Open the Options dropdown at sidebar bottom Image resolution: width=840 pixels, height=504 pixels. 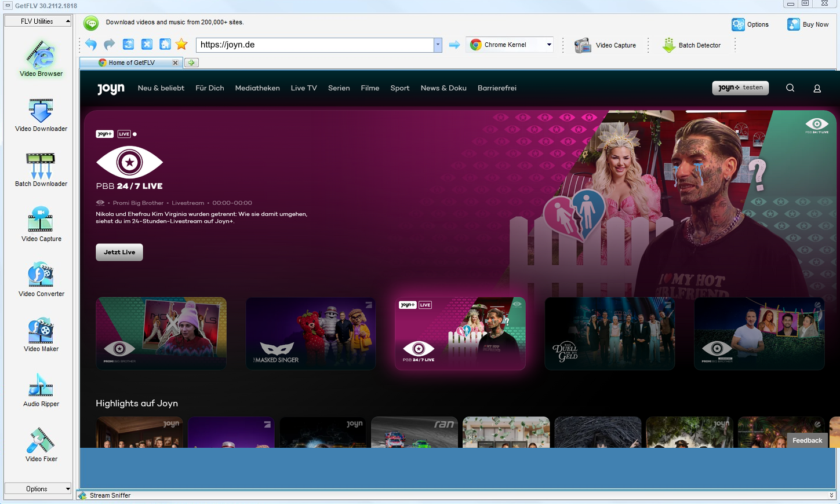[x=38, y=489]
